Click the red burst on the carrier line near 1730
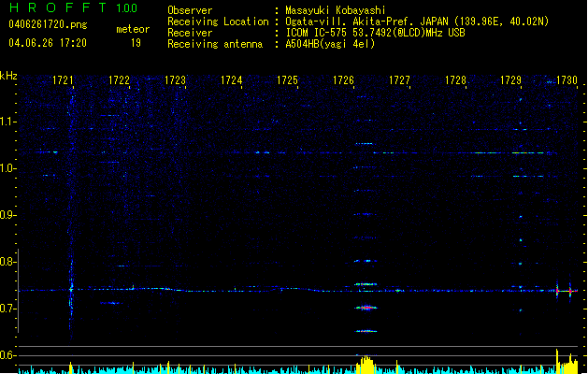Viewport: 588px width, 374px height. click(570, 291)
